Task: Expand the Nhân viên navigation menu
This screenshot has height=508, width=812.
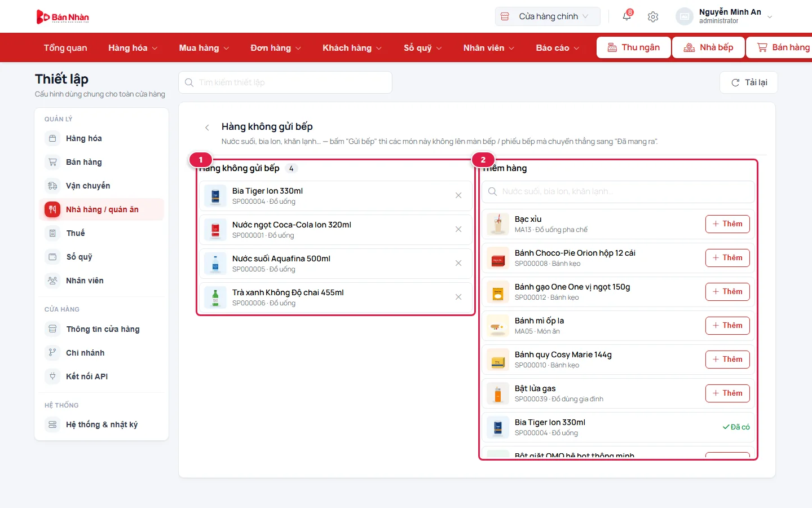Action: [489, 48]
